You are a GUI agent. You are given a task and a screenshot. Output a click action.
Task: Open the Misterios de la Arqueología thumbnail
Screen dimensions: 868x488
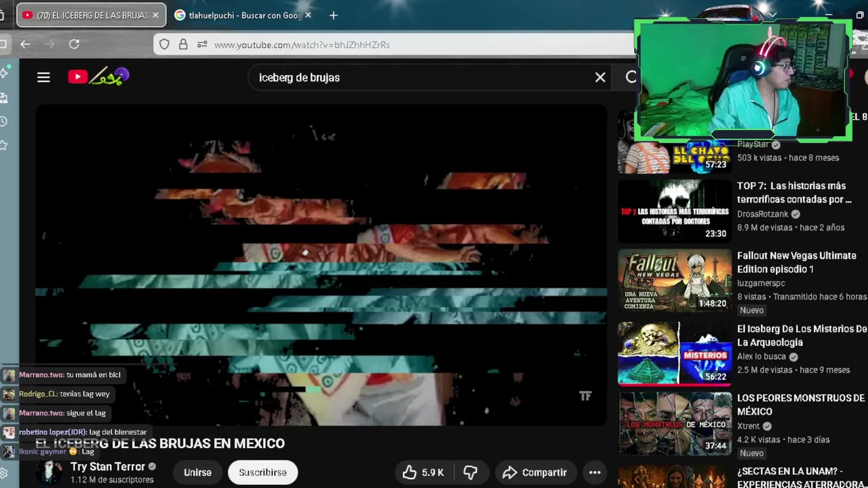tap(675, 352)
